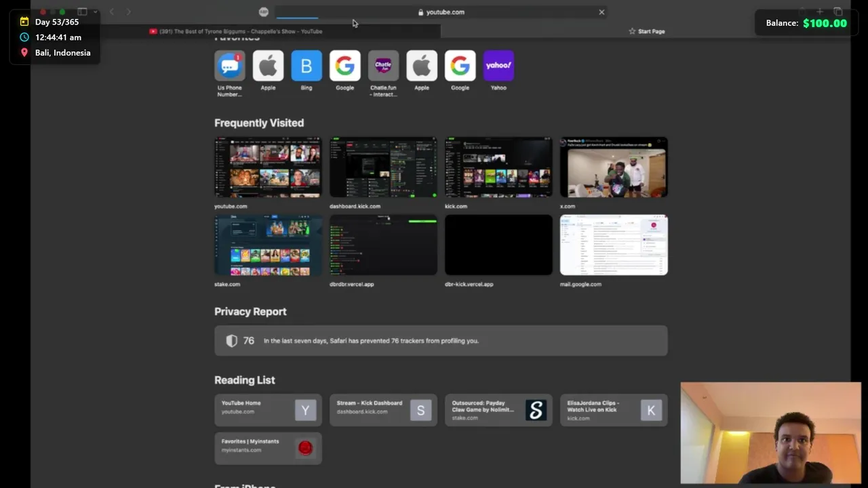The image size is (868, 488).
Task: Click the YouTube tab favicon
Action: (153, 31)
